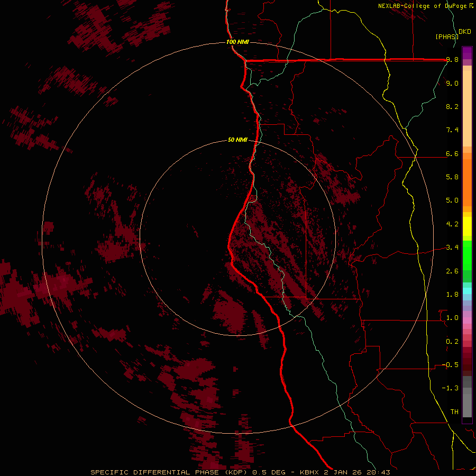Click the yellow segment of the color bar
This screenshot has height=476, width=476.
(x=467, y=226)
